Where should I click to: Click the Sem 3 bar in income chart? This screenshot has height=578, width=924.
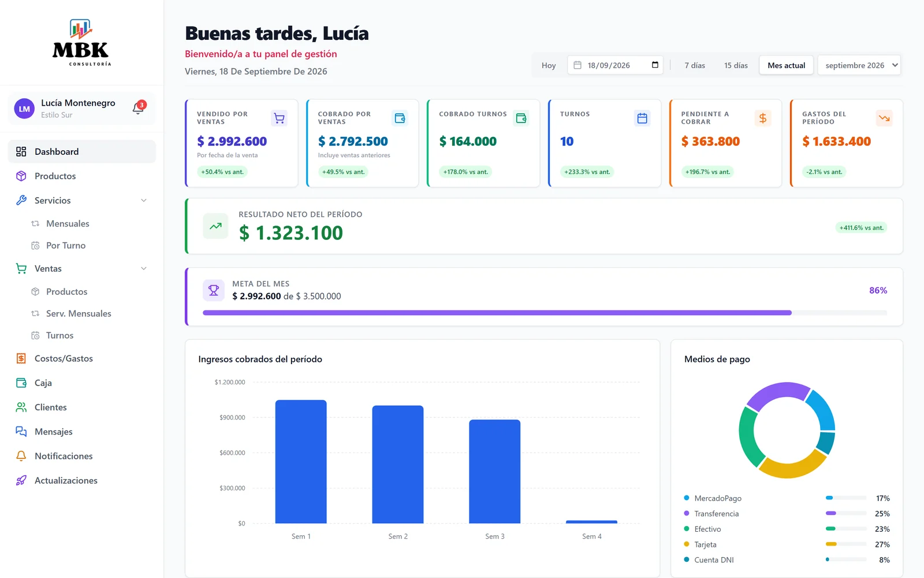(x=495, y=472)
